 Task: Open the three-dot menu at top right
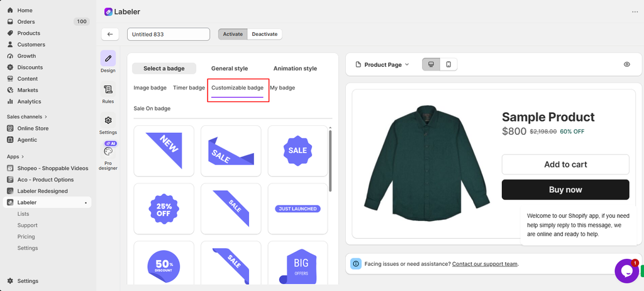[x=635, y=12]
